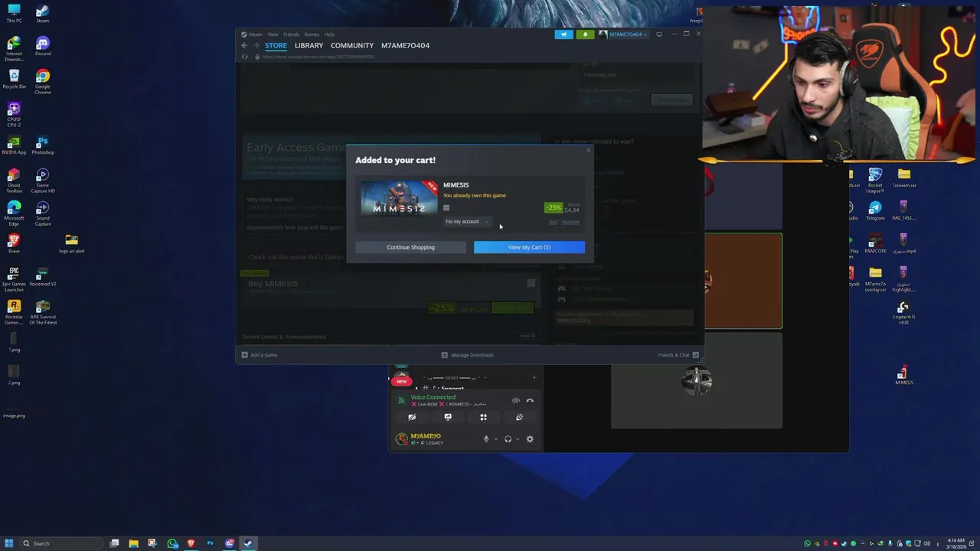980x551 pixels.
Task: Click the MIMESIS title in the cart dialog
Action: 456,185
